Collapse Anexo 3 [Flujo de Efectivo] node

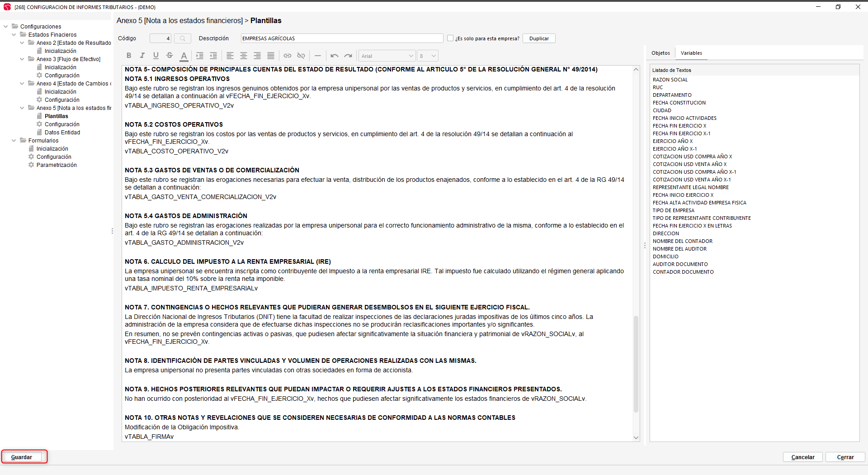coord(22,59)
